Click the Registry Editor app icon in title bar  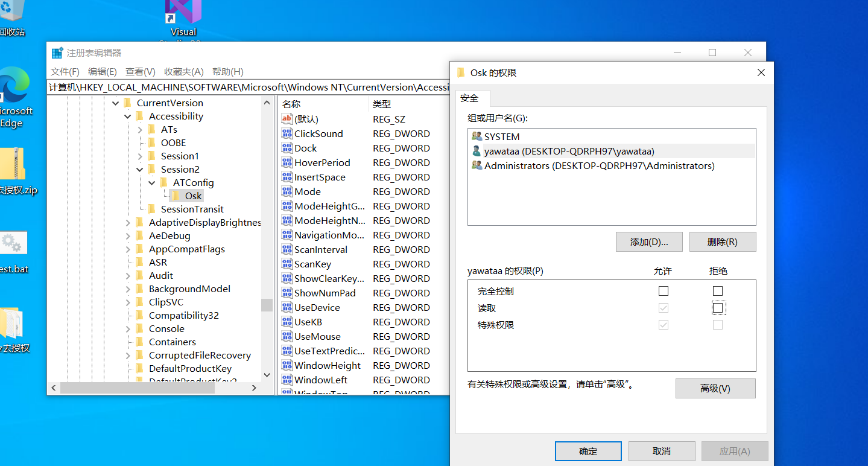click(57, 53)
